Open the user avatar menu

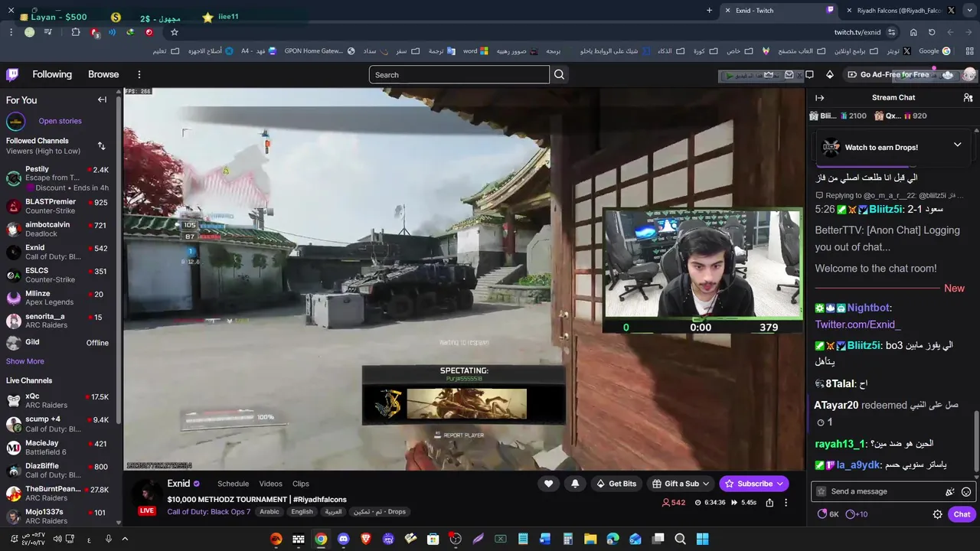point(969,74)
